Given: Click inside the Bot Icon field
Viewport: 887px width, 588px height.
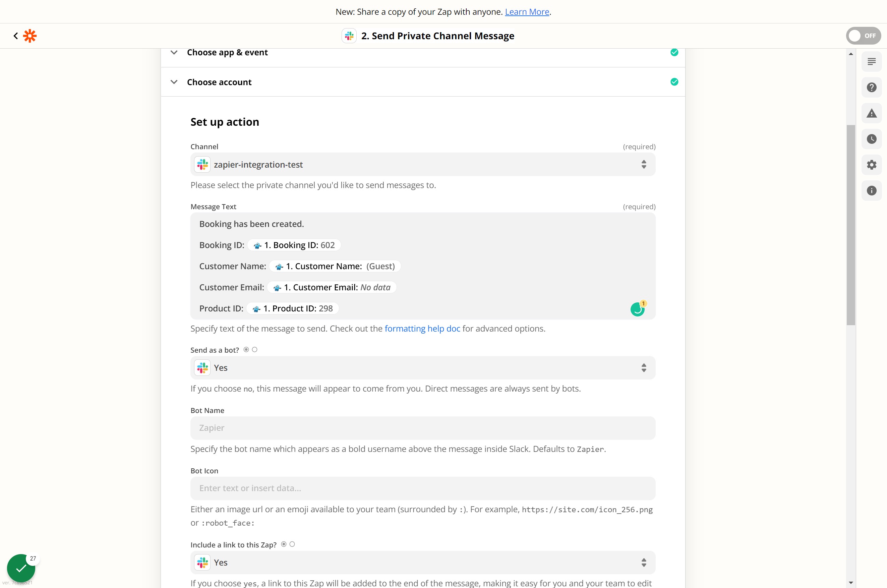Looking at the screenshot, I should point(422,488).
